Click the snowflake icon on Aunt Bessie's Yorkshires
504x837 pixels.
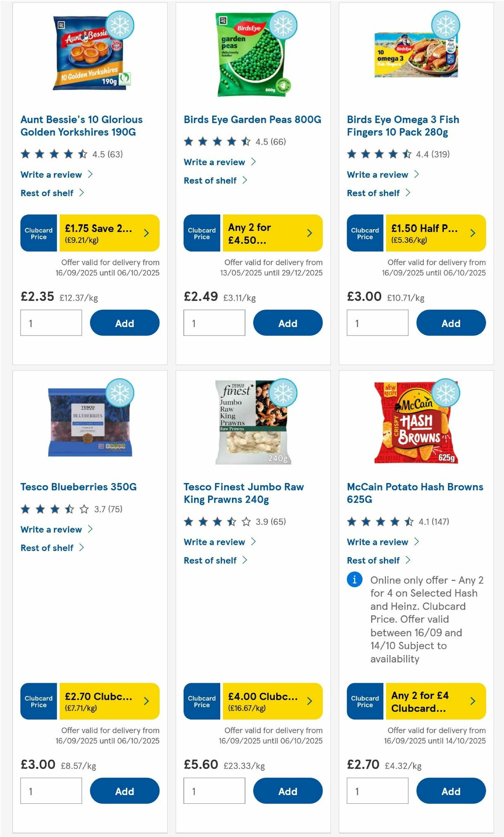coord(121,25)
